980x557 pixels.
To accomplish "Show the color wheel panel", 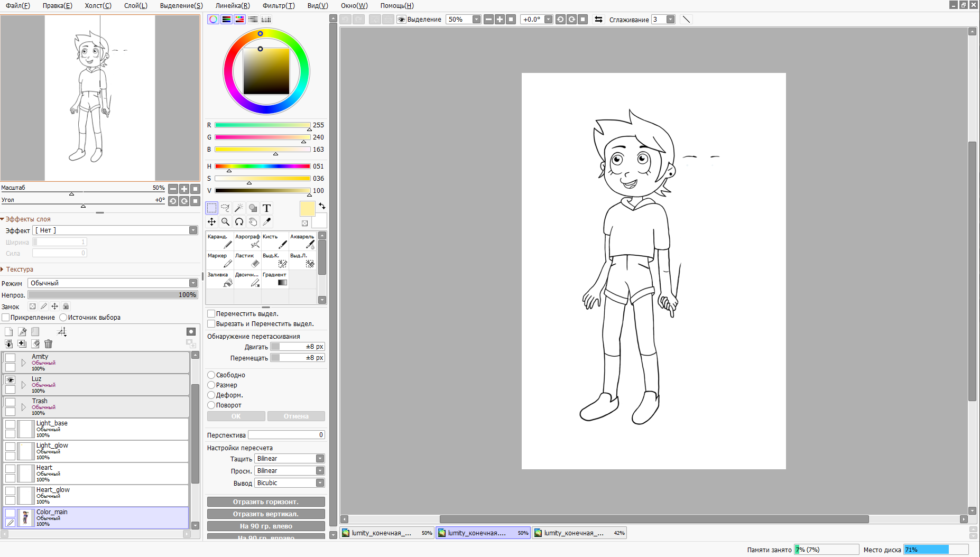I will coord(213,20).
